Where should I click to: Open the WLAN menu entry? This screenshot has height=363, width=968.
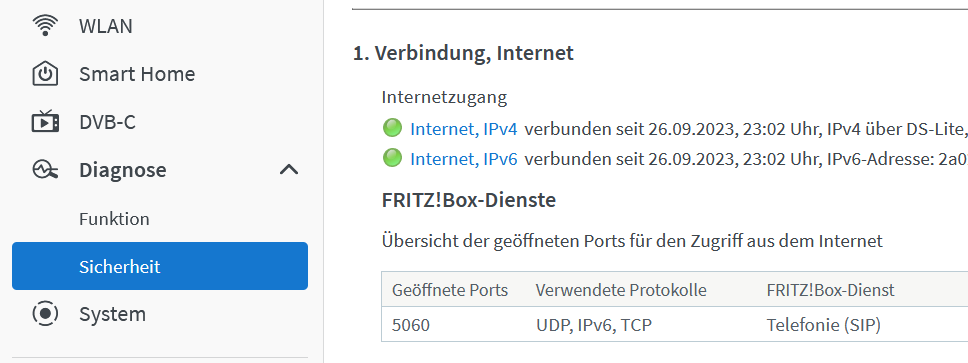(160, 26)
